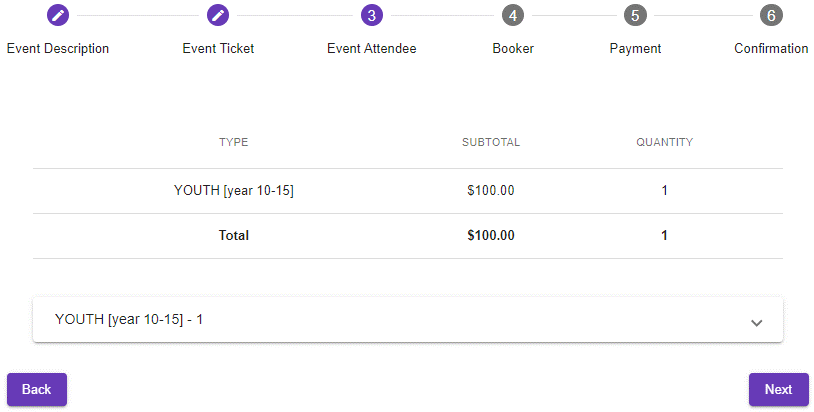Click the Event Description pencil step icon
Screen dimensions: 814x412
pos(58,15)
